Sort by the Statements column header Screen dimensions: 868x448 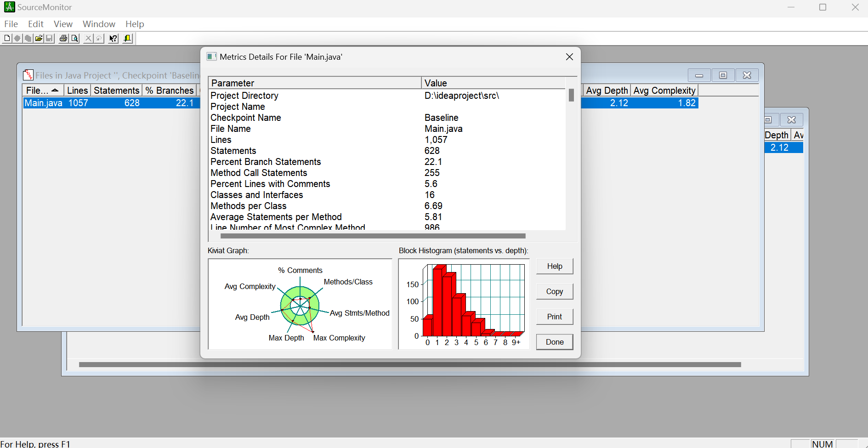[116, 91]
